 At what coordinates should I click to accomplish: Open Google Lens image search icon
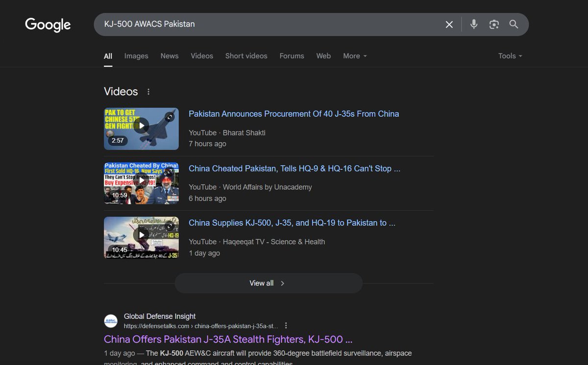(494, 24)
